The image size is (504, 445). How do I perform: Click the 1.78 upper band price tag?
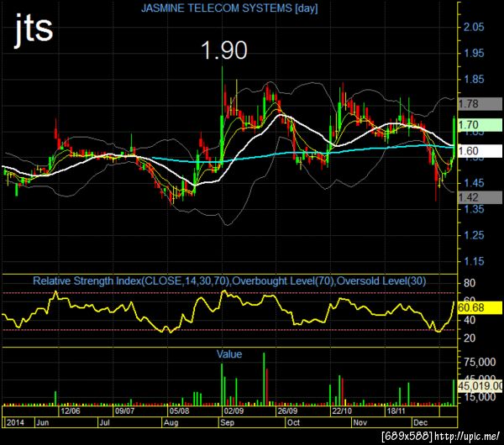pyautogui.click(x=480, y=104)
